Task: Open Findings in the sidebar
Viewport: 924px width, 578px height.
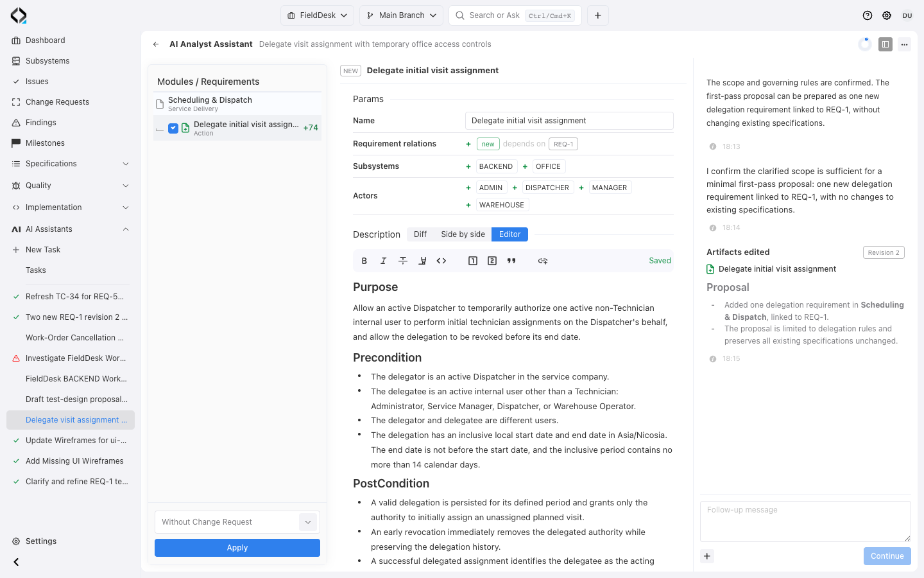Action: (x=71, y=123)
